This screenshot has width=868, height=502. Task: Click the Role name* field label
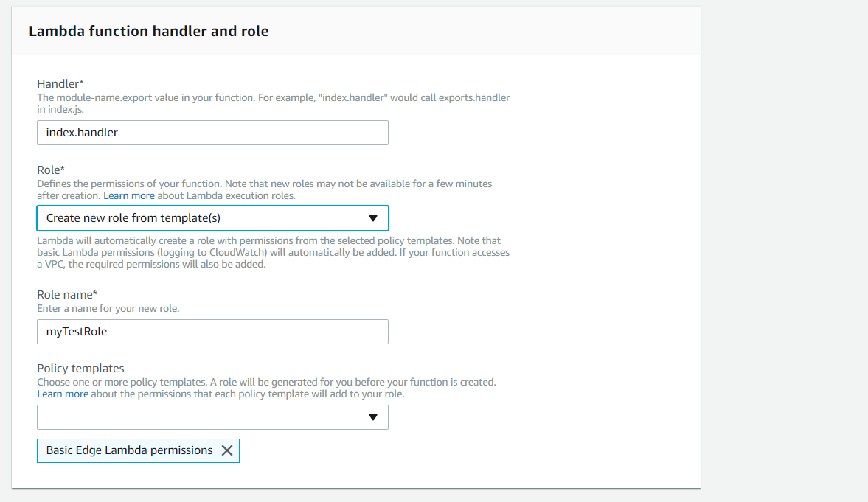tap(67, 295)
